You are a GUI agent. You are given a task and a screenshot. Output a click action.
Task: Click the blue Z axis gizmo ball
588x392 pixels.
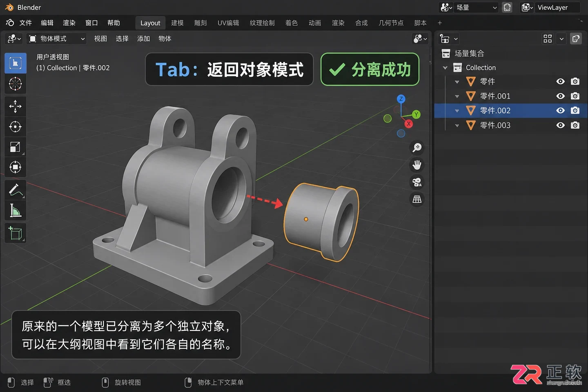[401, 99]
